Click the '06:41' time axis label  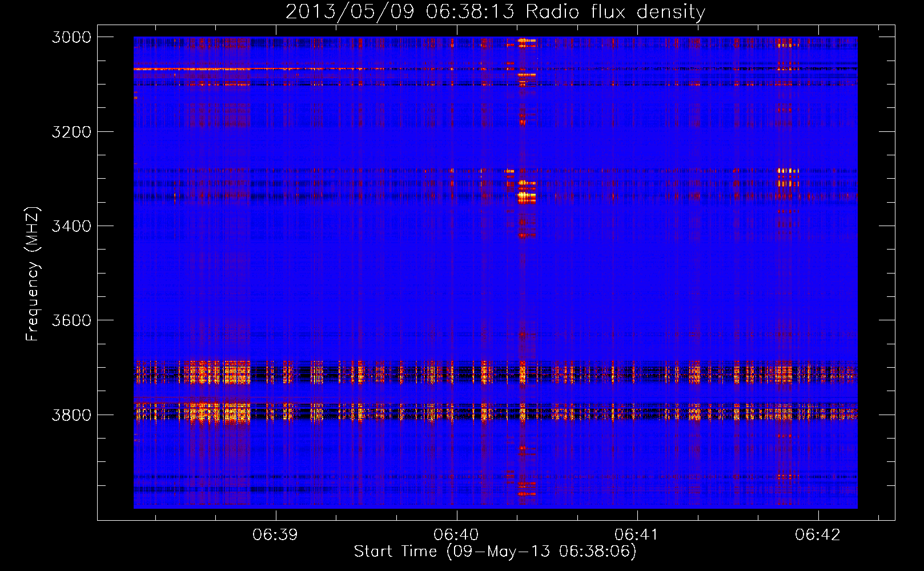[637, 535]
